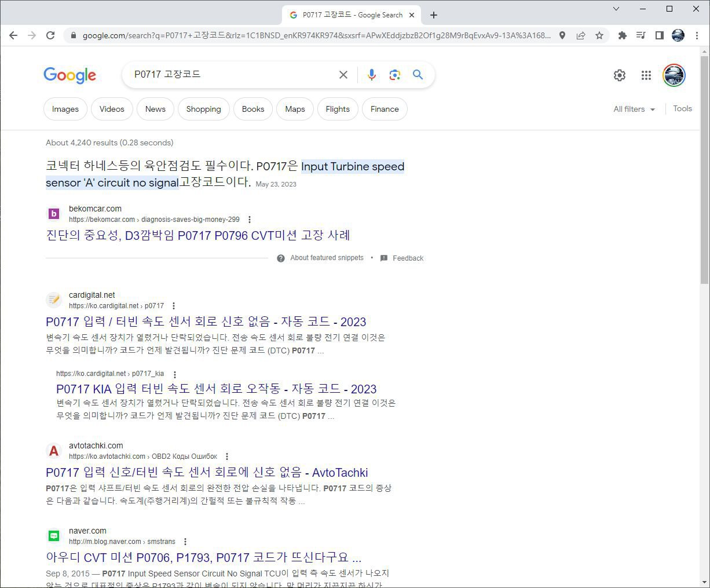Switch to the Finance filter
Viewport: 710px width, 588px height.
click(x=385, y=109)
